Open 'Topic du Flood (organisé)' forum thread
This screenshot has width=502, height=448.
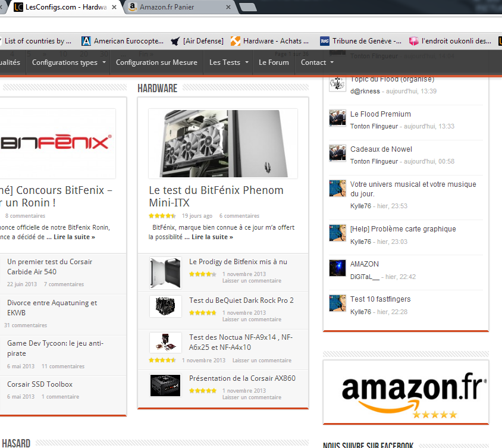click(392, 79)
